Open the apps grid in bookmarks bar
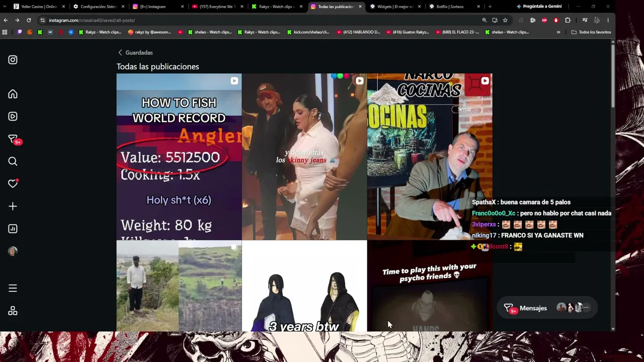 [5, 32]
